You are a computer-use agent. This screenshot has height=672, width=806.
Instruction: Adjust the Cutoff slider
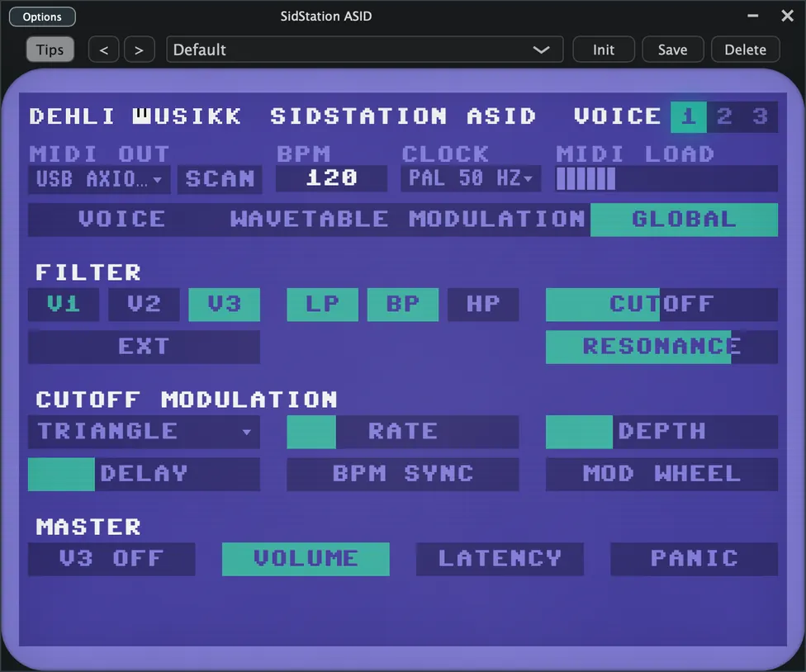(x=661, y=304)
